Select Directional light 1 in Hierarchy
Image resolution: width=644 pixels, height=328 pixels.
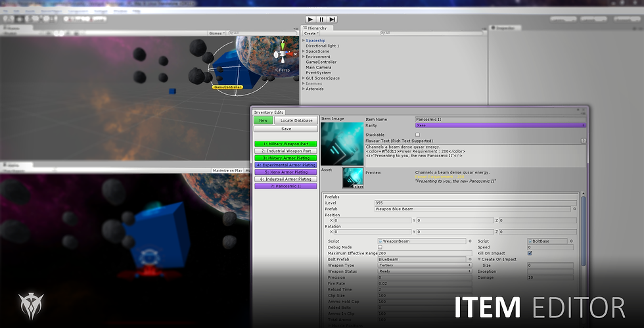[x=323, y=46]
